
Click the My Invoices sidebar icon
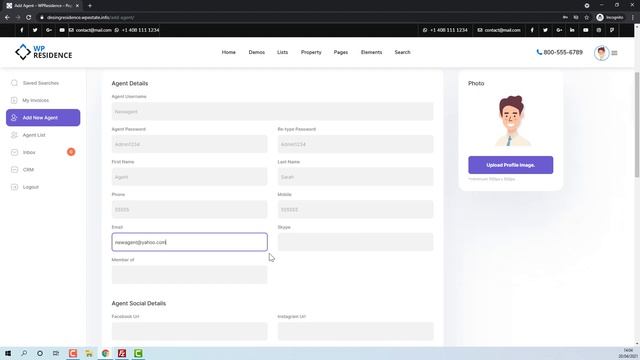tap(14, 100)
